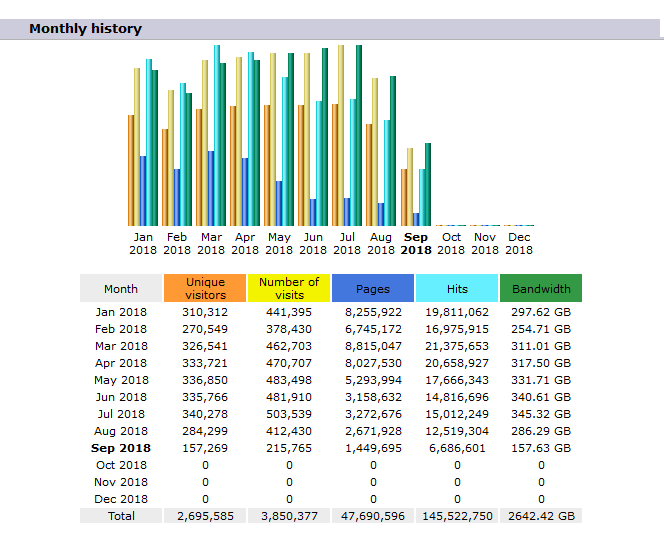Screen dimensions: 664x540
Task: Click the bold Sep 2018 table row label
Action: coord(121,448)
